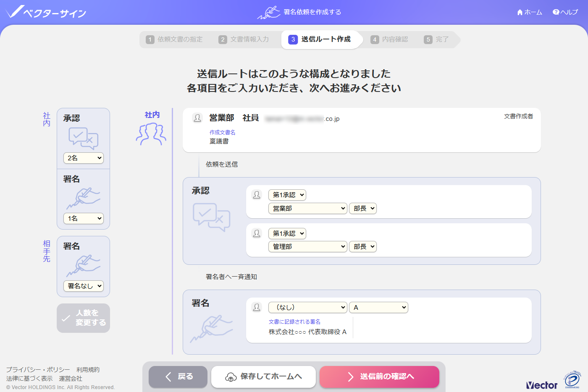The height and width of the screenshot is (392, 588).
Task: Go to step 4 内容確認
Action: (x=389, y=39)
